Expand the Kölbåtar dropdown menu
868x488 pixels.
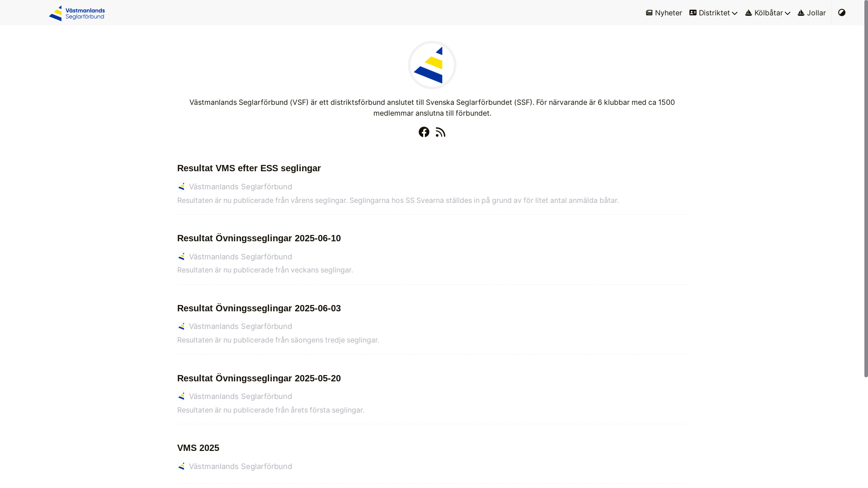[x=768, y=13]
